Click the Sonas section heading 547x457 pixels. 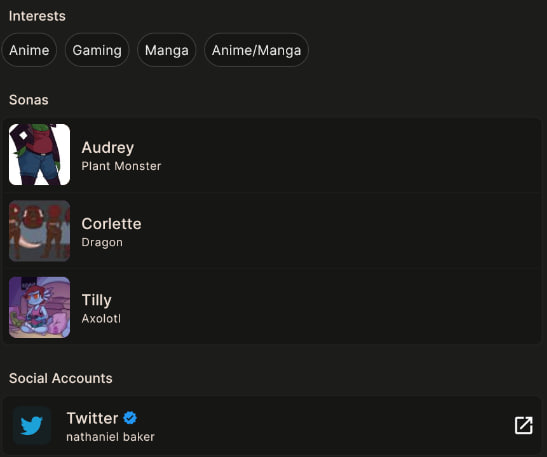(x=29, y=100)
